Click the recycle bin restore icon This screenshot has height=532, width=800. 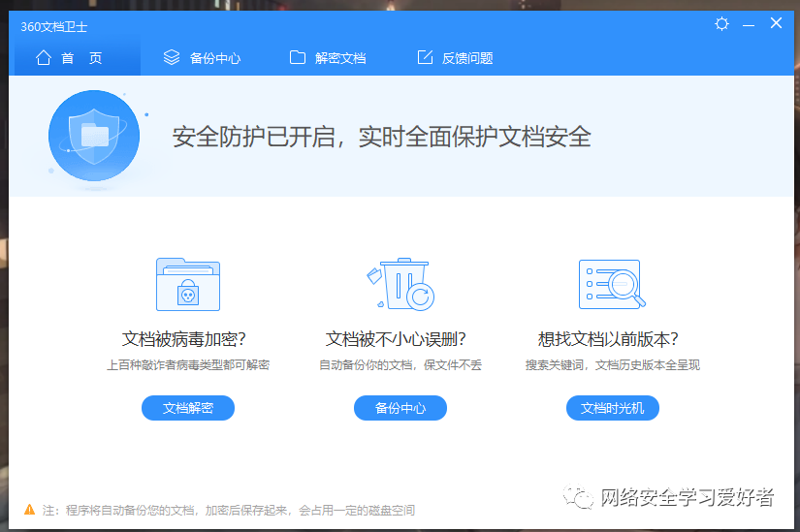(x=400, y=284)
